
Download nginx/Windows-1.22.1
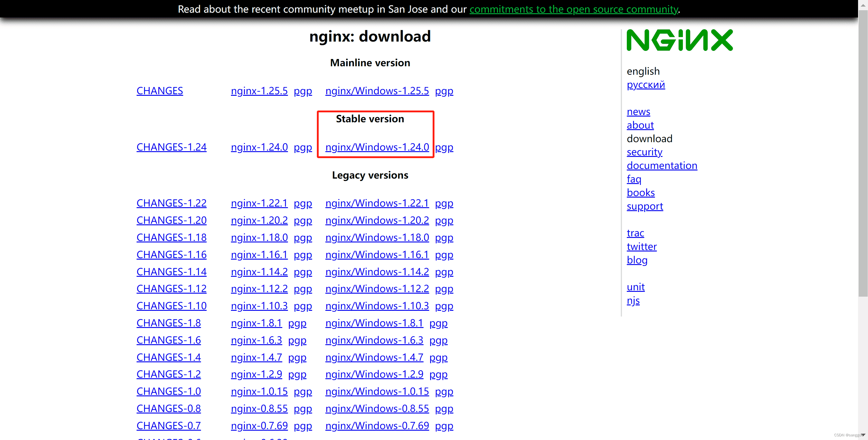[377, 203]
